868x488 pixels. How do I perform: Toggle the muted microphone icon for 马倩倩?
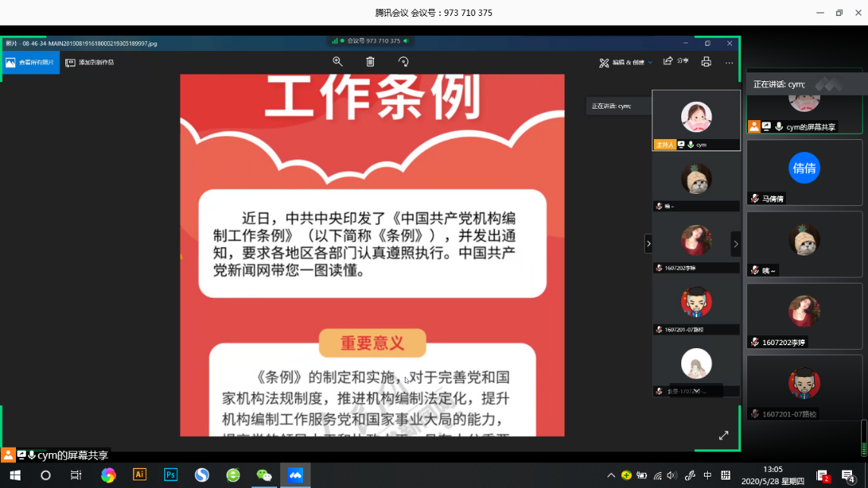click(x=755, y=198)
